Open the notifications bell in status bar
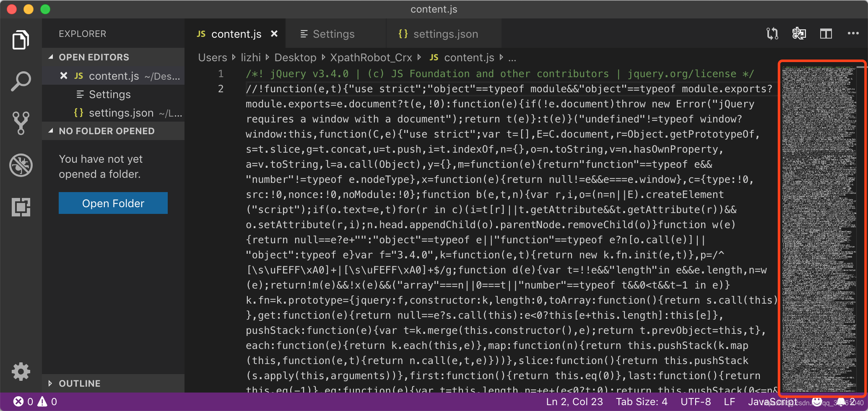This screenshot has width=868, height=411. pyautogui.click(x=841, y=402)
